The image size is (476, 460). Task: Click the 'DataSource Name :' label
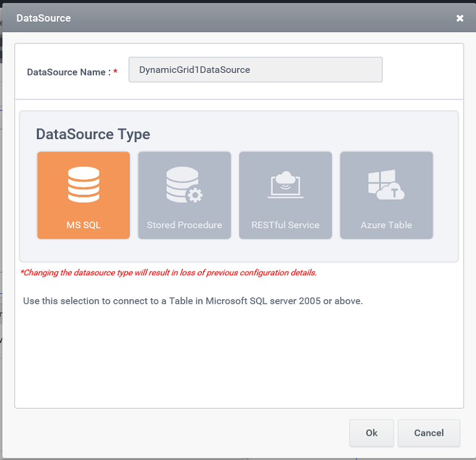click(x=69, y=72)
